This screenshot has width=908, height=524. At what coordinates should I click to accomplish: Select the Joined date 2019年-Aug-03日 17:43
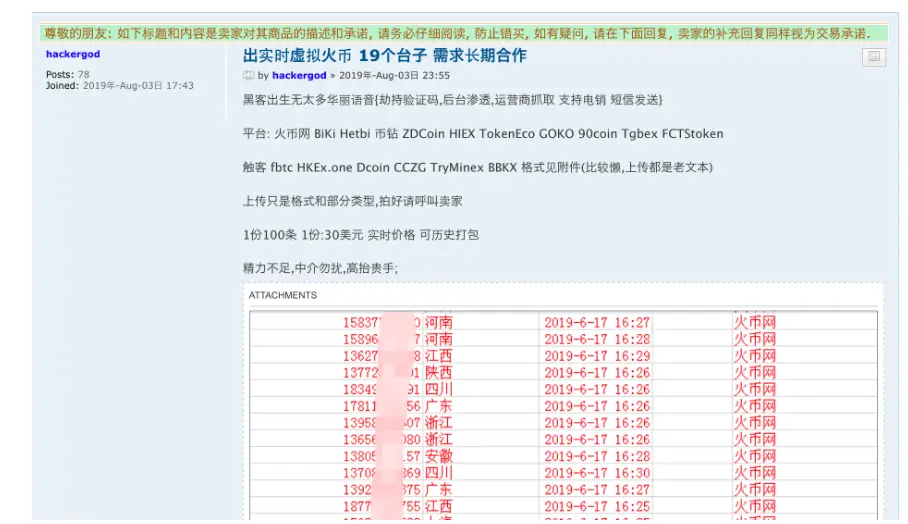120,86
